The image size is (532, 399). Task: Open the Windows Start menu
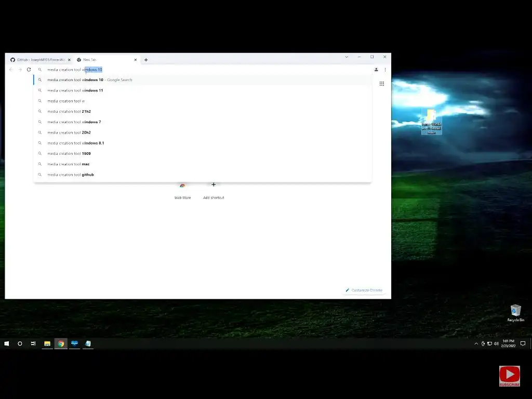coord(6,343)
